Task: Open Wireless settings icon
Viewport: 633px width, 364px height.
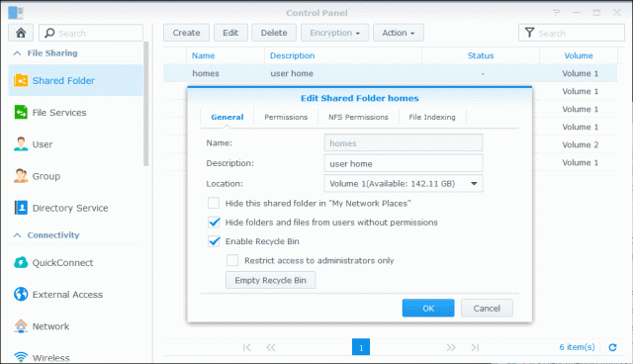Action: (x=21, y=357)
